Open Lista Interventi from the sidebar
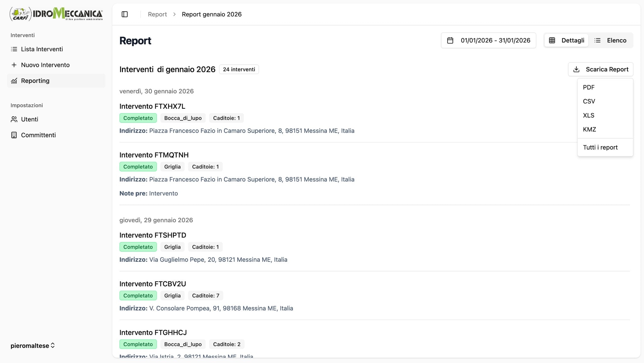Image resolution: width=644 pixels, height=363 pixels. coord(42,49)
